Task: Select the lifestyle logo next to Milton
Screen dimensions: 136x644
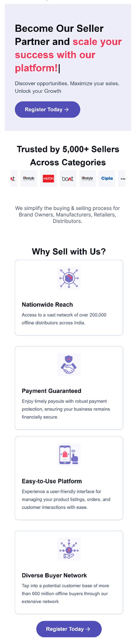Action: (x=29, y=178)
